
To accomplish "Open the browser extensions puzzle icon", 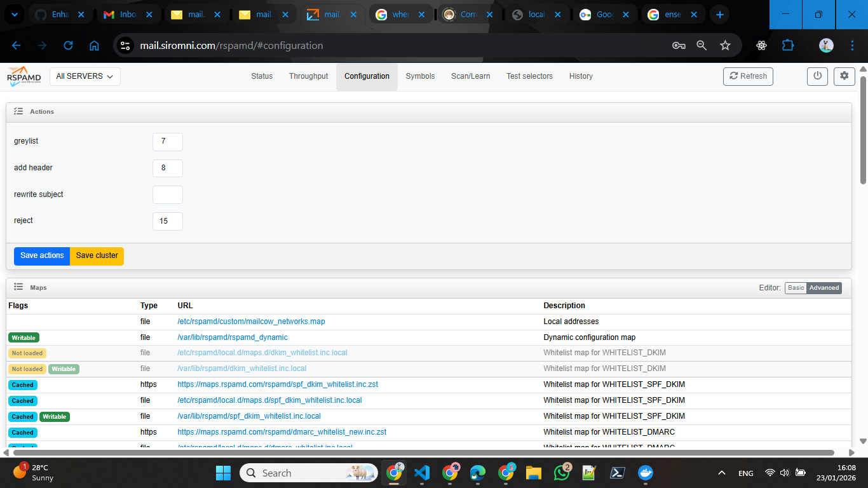I will pyautogui.click(x=788, y=45).
